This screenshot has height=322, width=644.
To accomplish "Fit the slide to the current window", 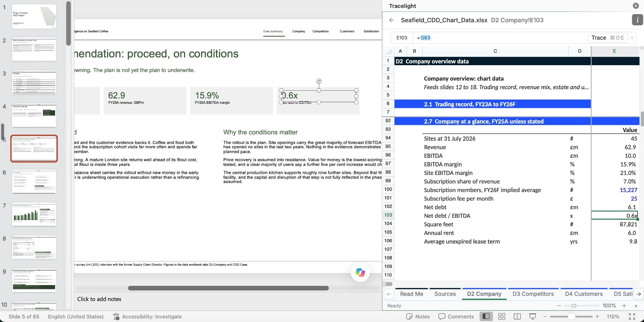I will pyautogui.click(x=632, y=317).
